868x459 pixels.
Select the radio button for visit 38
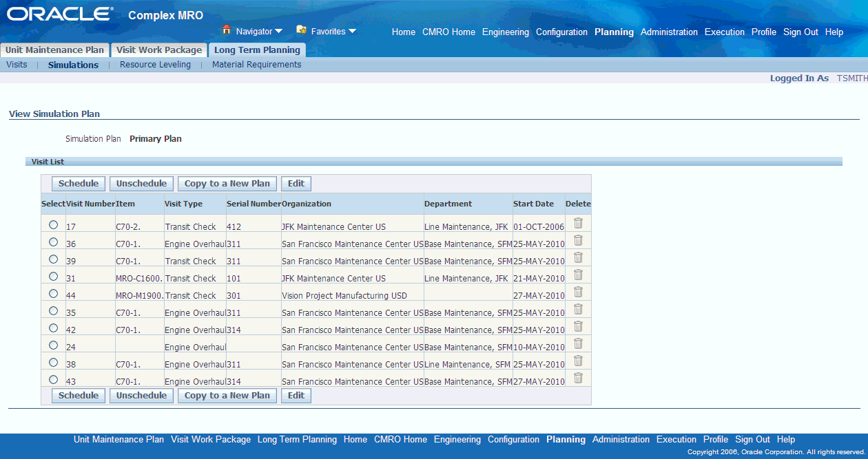[x=53, y=363]
